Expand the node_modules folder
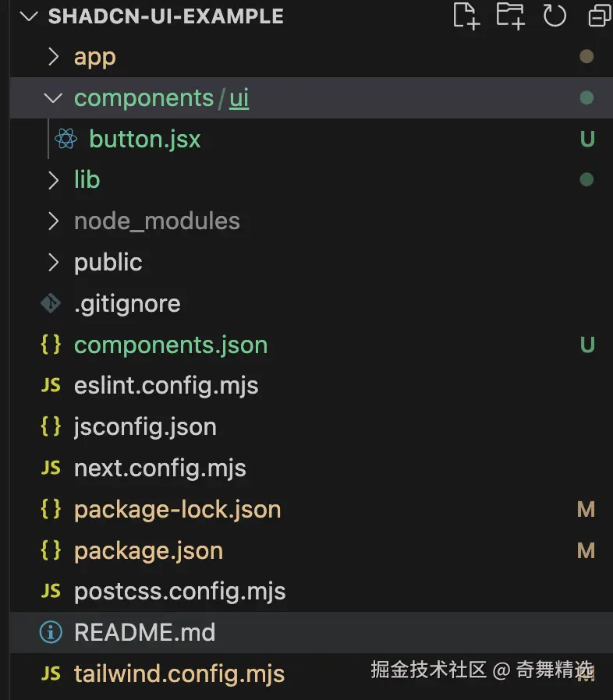This screenshot has width=613, height=700. tap(53, 221)
